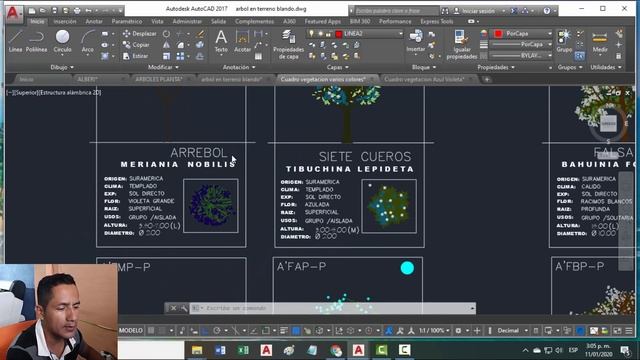Select the Rotate tool icon
The height and width of the screenshot is (360, 640).
[x=167, y=34]
